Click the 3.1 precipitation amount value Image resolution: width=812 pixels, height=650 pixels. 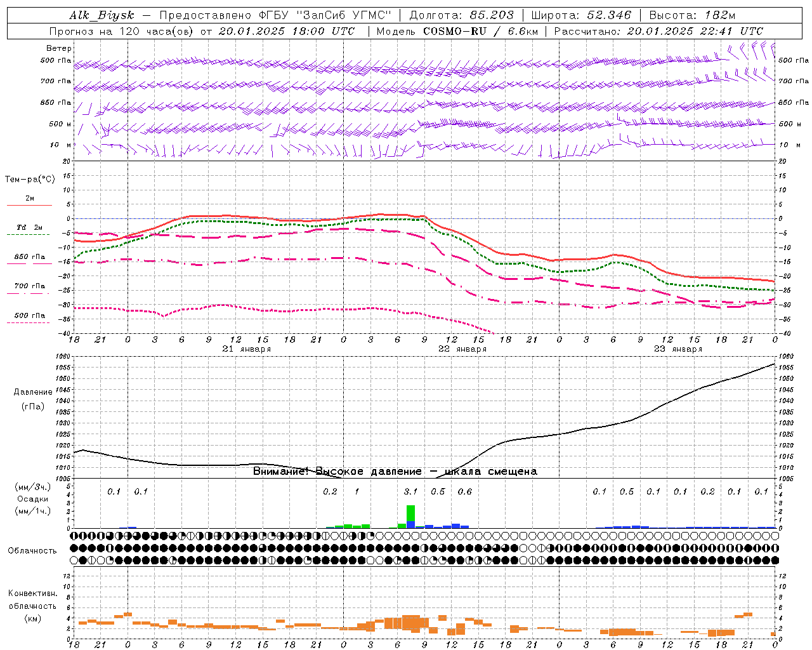(410, 492)
